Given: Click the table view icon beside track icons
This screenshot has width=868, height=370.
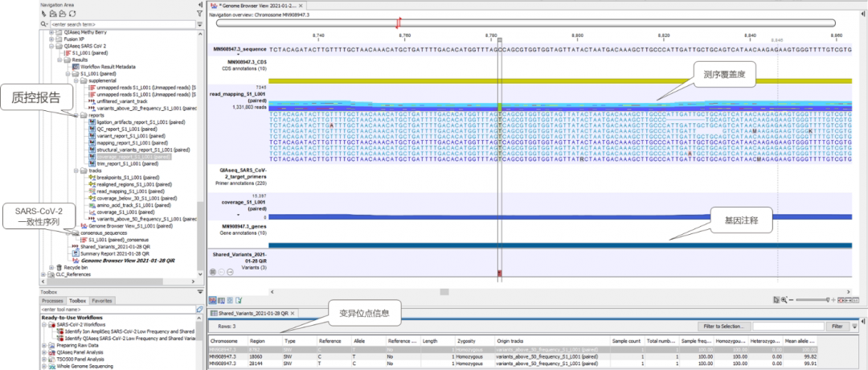Looking at the screenshot, I should point(222,300).
